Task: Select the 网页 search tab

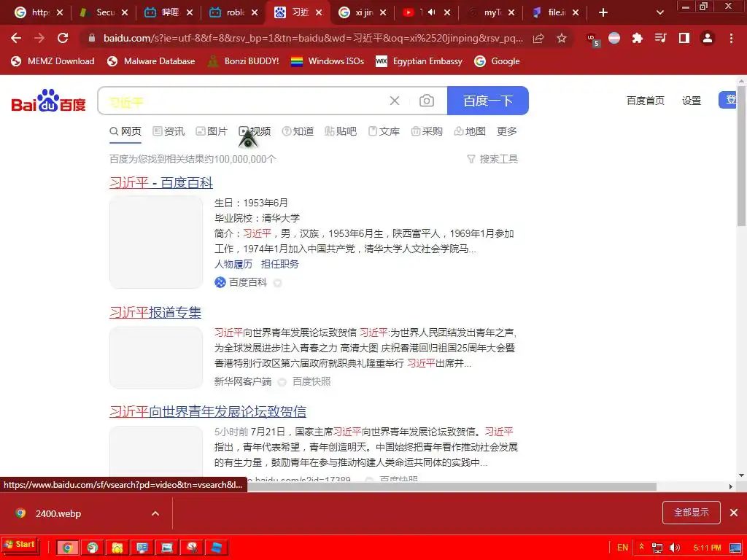Action: point(125,131)
